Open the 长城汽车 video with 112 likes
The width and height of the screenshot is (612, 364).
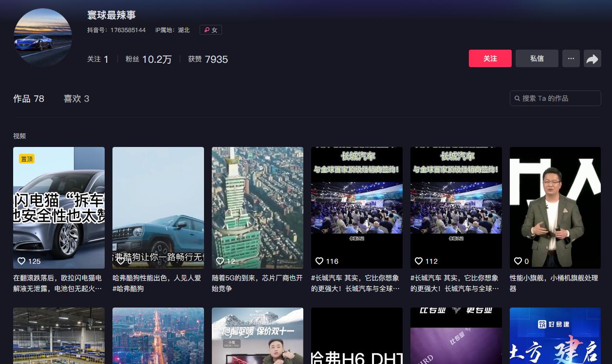tap(456, 208)
